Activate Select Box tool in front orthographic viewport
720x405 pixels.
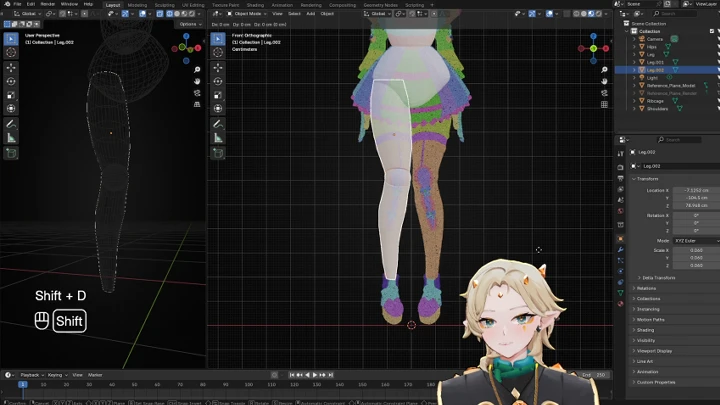tap(218, 39)
